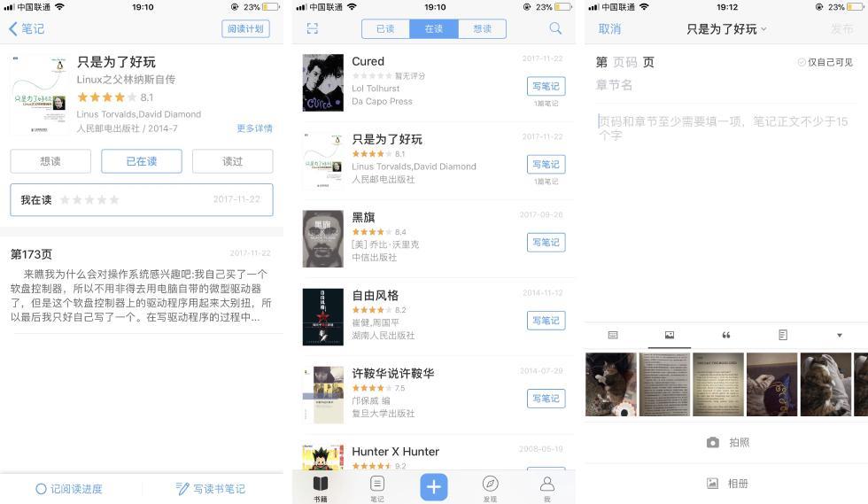Select the quote mark icon

(x=725, y=335)
